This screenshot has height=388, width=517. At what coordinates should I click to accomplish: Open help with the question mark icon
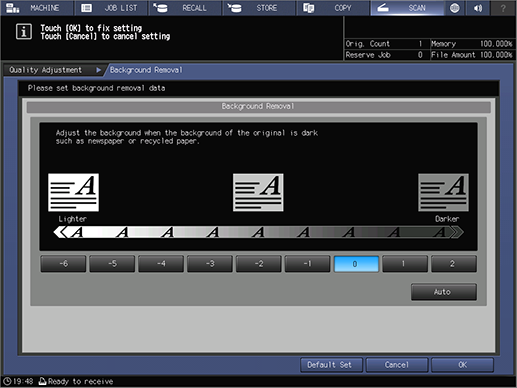[503, 8]
